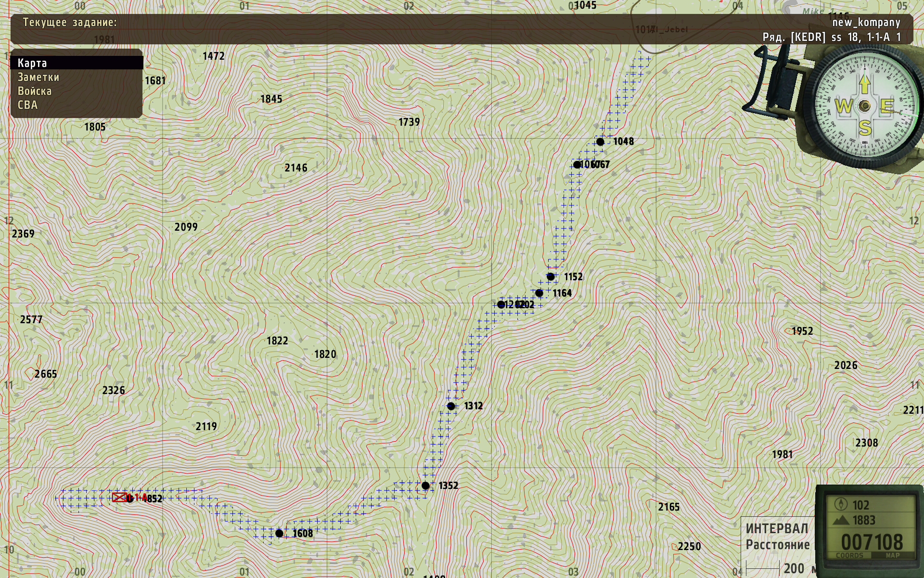Click the Расстояние legend label
Image resolution: width=924 pixels, height=578 pixels.
(778, 545)
